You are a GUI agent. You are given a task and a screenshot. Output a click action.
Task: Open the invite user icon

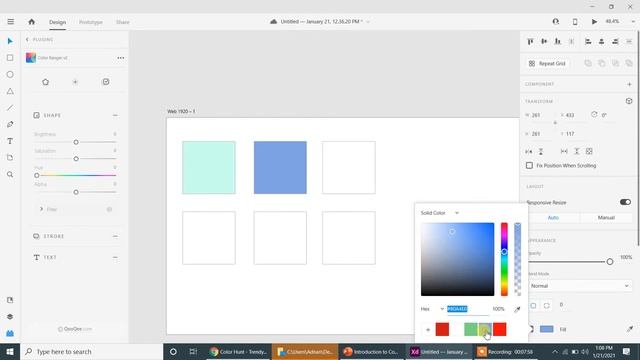[556, 22]
